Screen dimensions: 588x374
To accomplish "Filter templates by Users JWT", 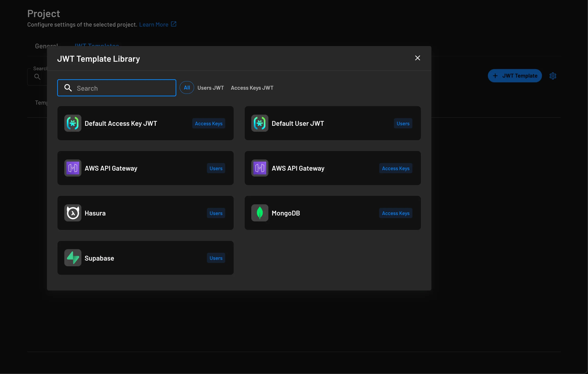I will (210, 88).
